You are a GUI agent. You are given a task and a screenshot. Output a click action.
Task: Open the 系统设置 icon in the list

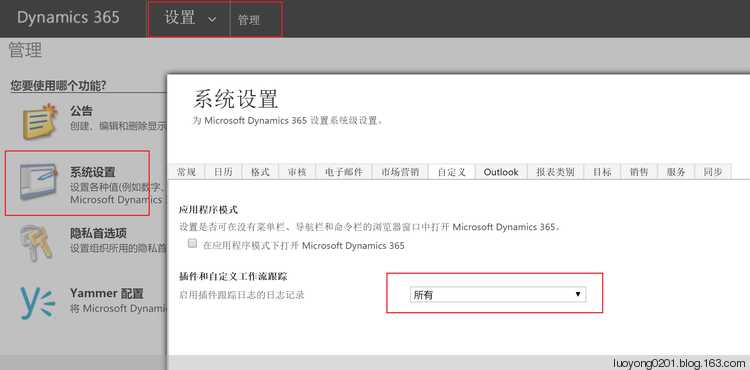(x=38, y=182)
